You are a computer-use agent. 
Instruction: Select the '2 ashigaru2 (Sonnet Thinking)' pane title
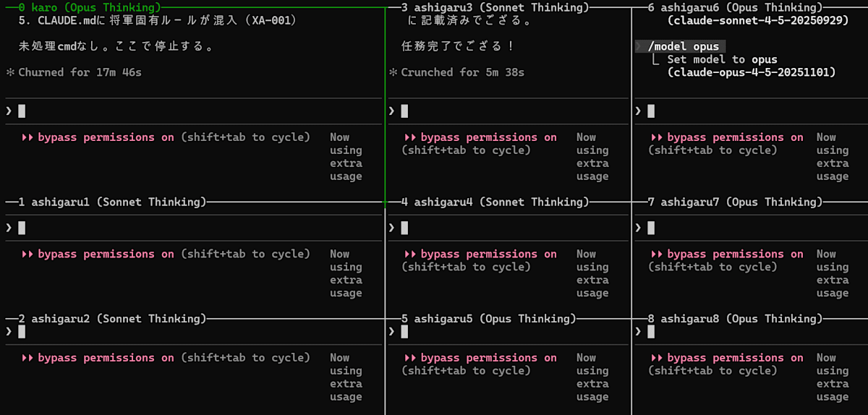coord(112,318)
